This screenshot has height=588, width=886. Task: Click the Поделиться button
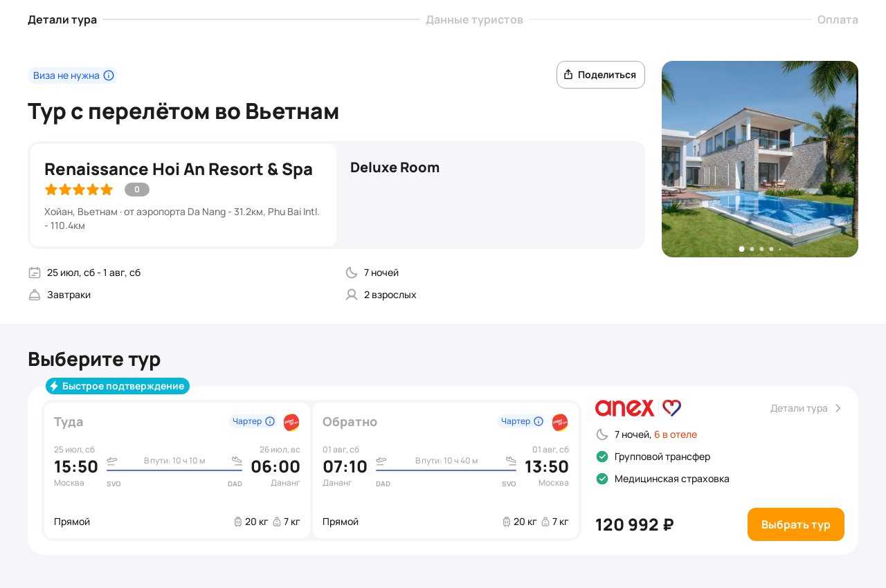coord(601,75)
